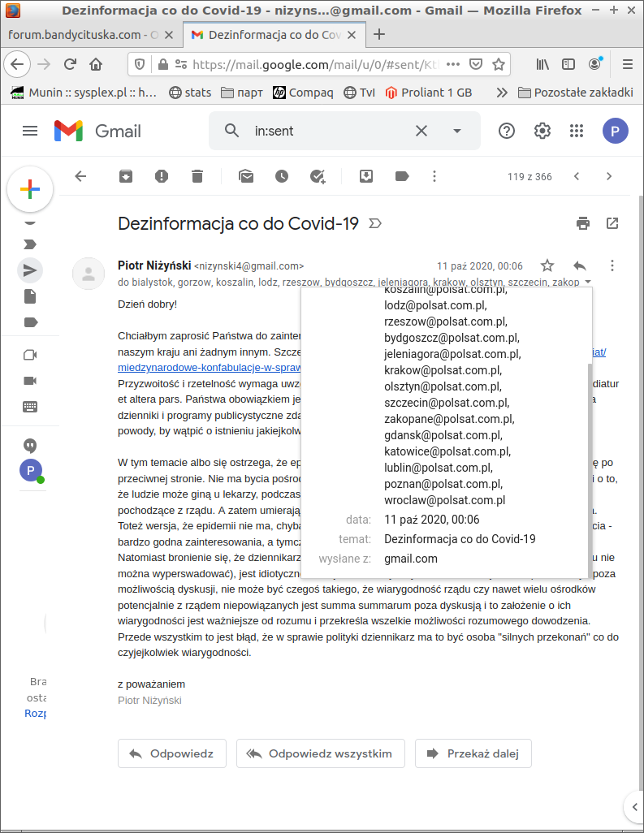Viewport: 644px width, 833px height.
Task: Open more actions in mail toolbar
Action: 434,176
